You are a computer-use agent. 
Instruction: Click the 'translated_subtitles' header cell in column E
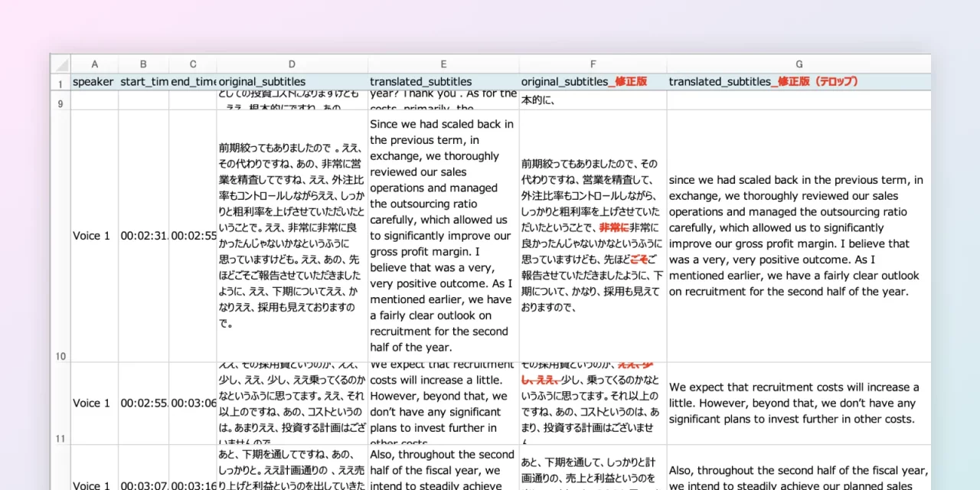coord(443,82)
